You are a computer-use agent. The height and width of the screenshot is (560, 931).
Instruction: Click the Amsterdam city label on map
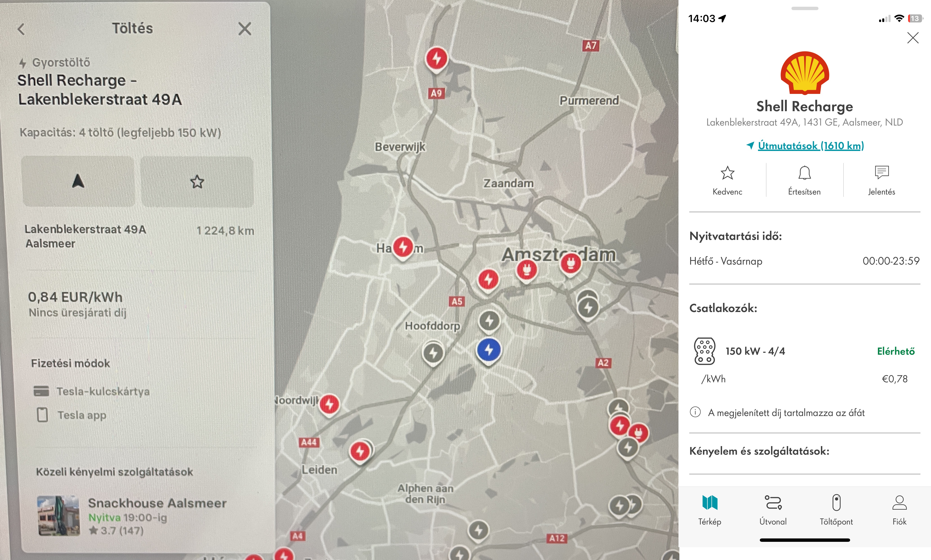pos(559,255)
